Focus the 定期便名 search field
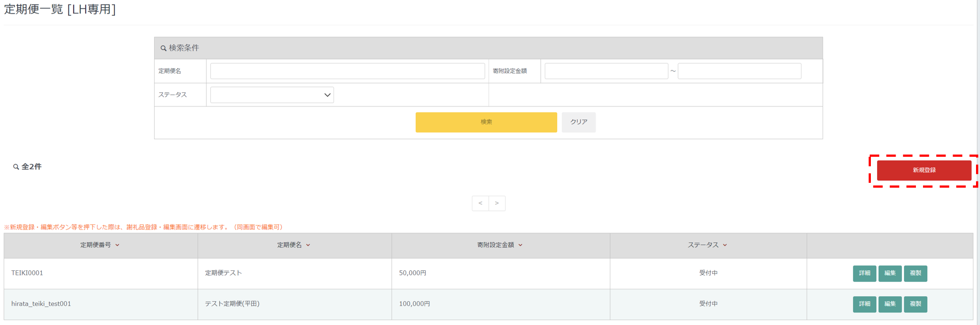The width and height of the screenshot is (980, 325). coord(347,71)
